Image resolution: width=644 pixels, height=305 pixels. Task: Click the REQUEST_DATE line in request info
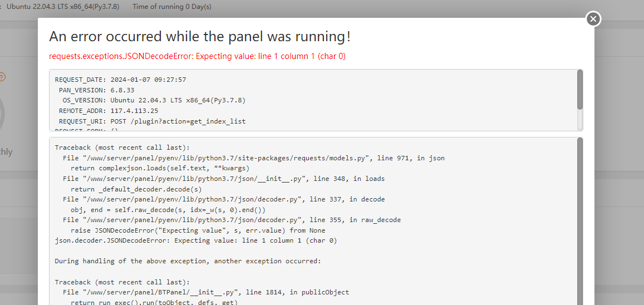click(x=120, y=80)
